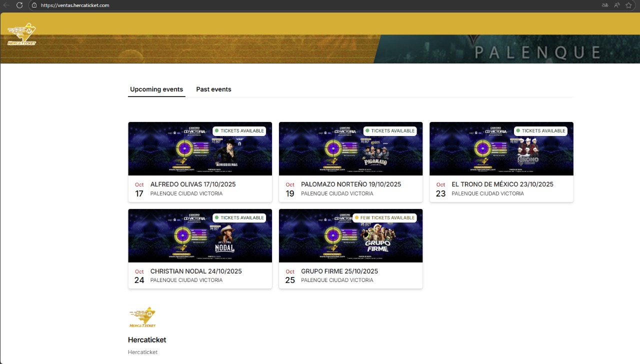Click the PALENQUE header banner text
This screenshot has height=364, width=640.
[x=537, y=52]
